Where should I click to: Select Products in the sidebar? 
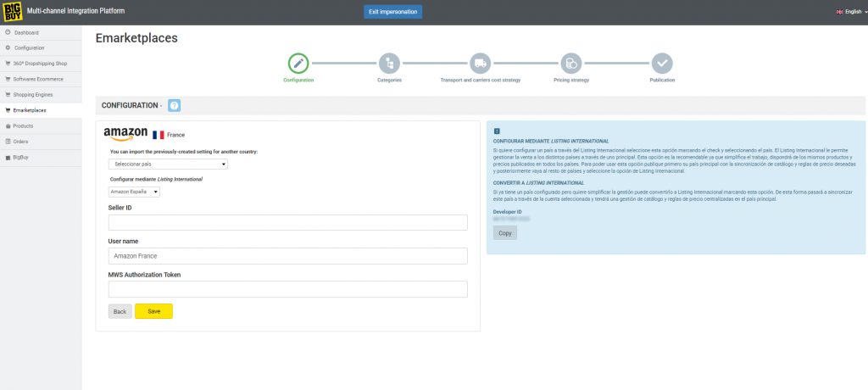(24, 125)
